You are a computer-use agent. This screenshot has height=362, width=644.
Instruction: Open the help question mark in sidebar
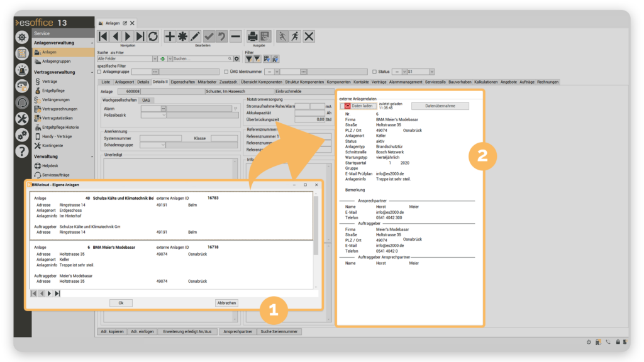(22, 151)
